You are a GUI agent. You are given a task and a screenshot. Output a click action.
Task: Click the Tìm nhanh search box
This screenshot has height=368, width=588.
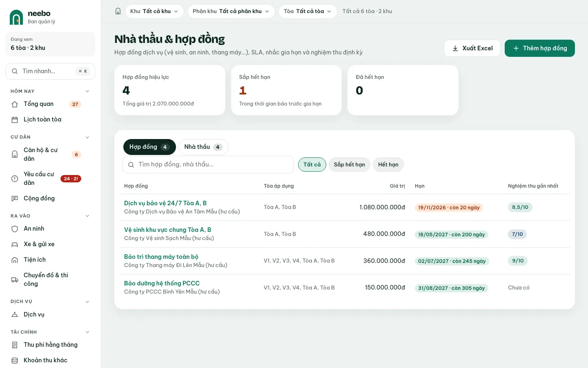pos(50,71)
